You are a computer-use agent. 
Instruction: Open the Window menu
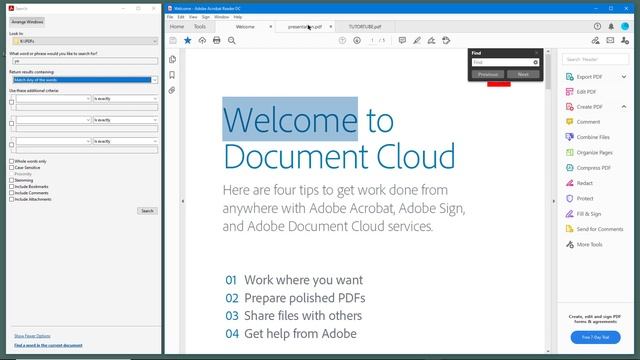(x=222, y=17)
